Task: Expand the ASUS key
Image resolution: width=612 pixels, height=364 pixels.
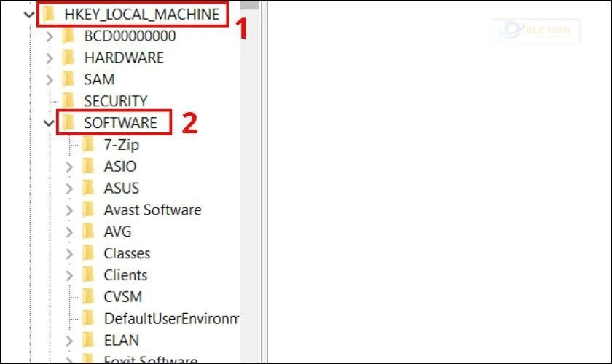Action: [69, 189]
